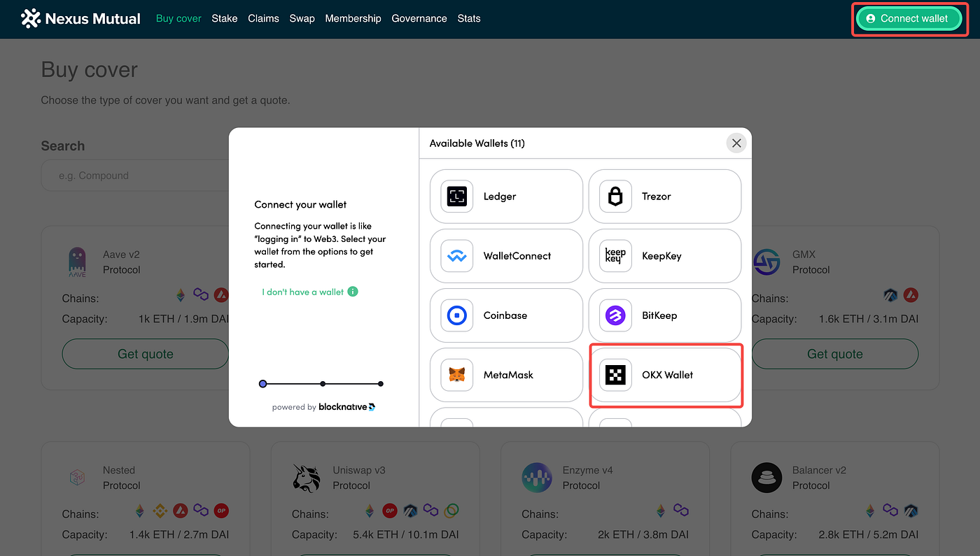Click the Enzyme v4 logo

(537, 478)
